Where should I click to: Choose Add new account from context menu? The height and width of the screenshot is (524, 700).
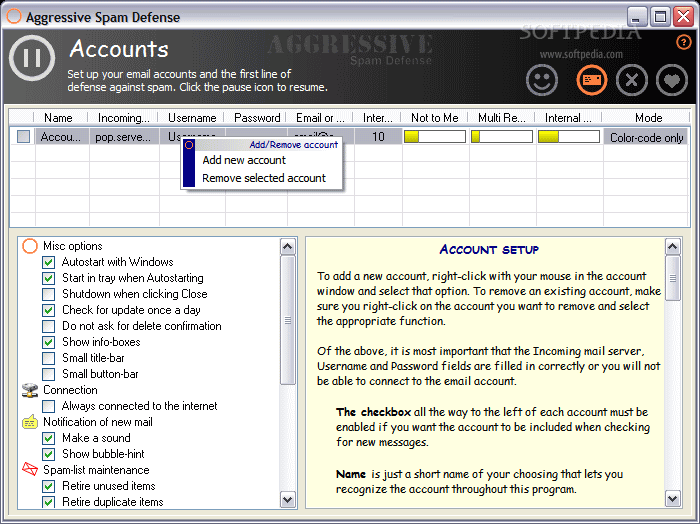pos(244,160)
